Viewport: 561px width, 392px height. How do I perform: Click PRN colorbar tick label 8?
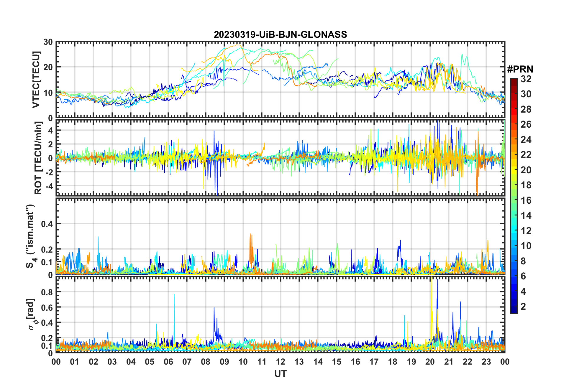click(x=523, y=261)
